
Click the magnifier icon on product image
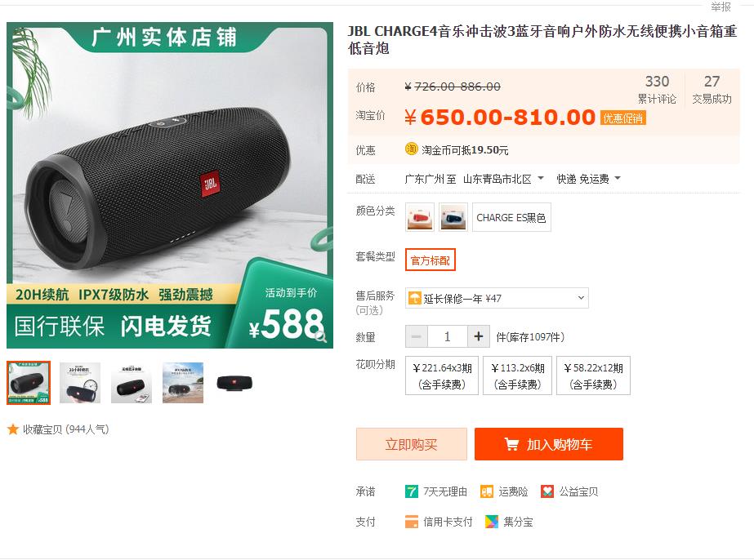coord(321,336)
